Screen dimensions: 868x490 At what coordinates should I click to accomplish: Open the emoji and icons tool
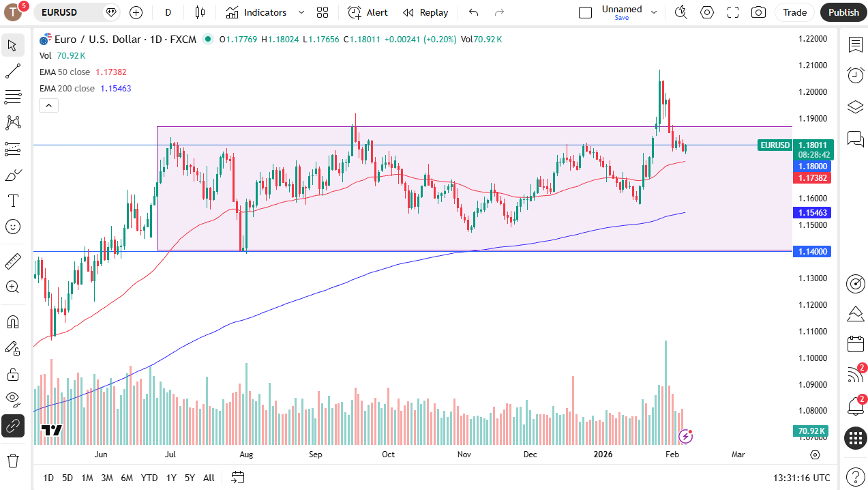click(12, 227)
